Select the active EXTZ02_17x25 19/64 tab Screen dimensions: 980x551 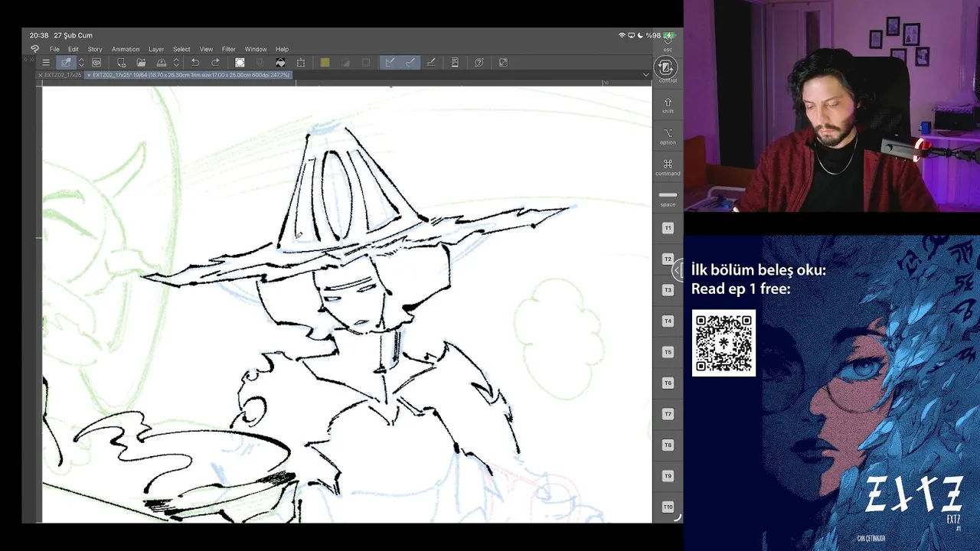click(189, 75)
